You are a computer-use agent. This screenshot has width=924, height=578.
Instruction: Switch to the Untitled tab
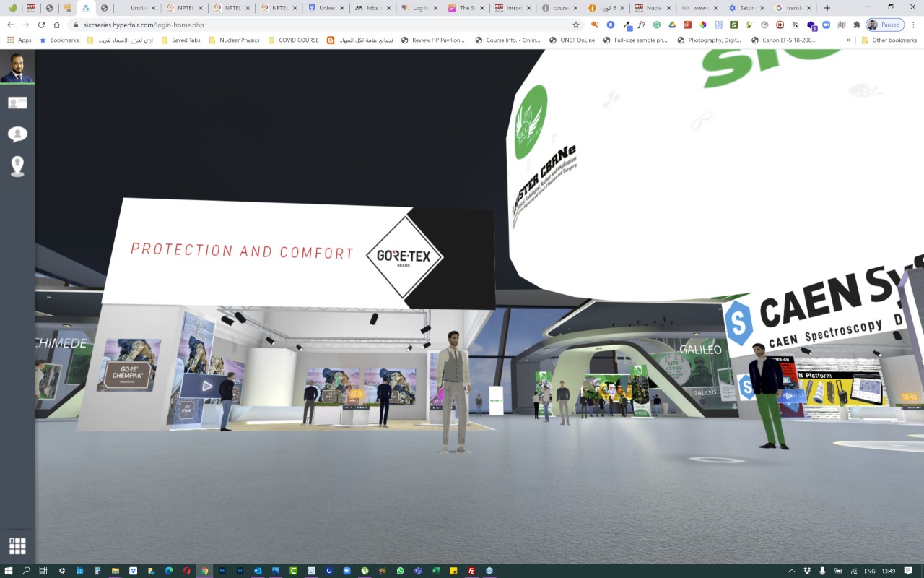(x=139, y=8)
